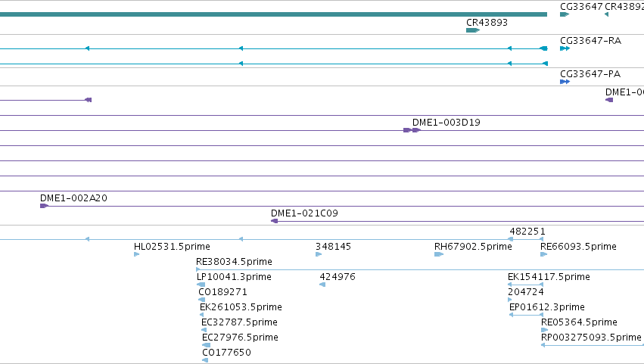Image resolution: width=644 pixels, height=364 pixels.
Task: Click the LP10041.3prime arrow glyph
Action: (x=201, y=285)
